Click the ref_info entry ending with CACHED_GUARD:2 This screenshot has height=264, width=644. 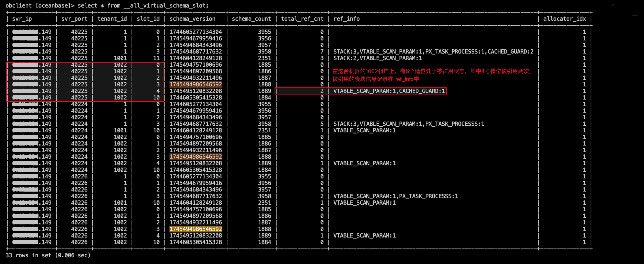[433, 52]
